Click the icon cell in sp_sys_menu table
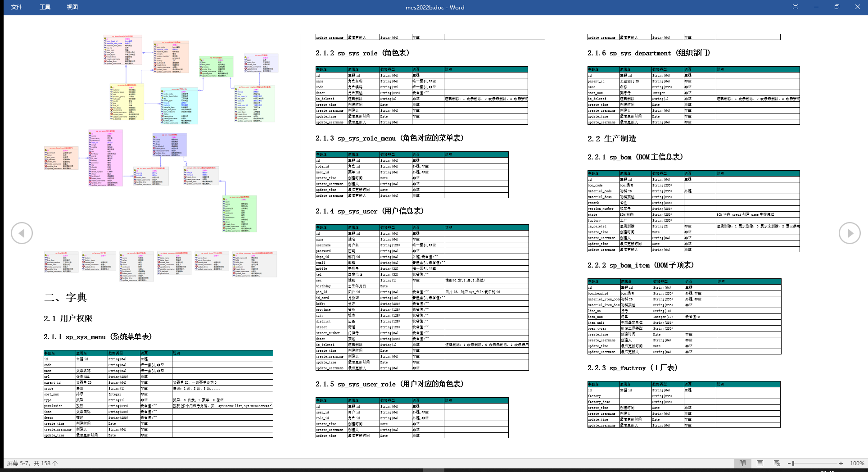The width and height of the screenshot is (868, 472). coord(59,412)
